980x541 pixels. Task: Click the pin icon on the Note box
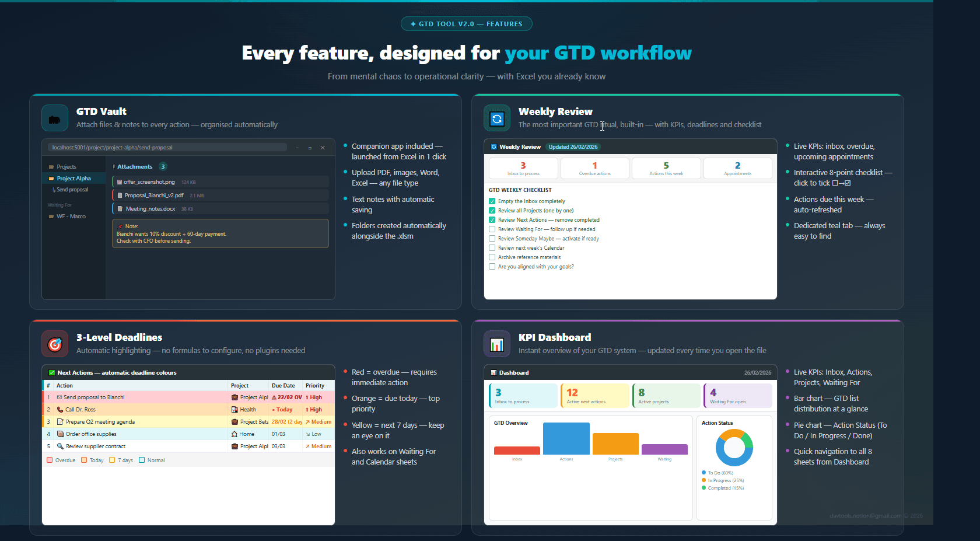[120, 226]
